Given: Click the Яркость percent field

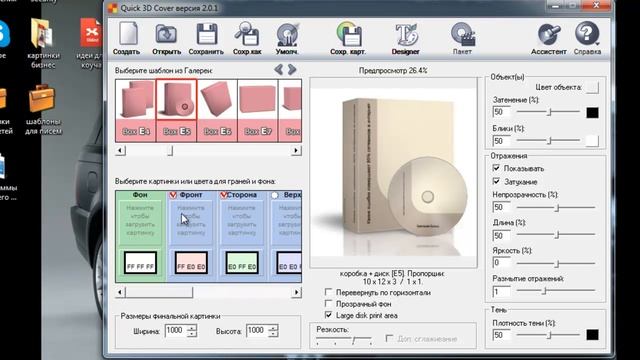Looking at the screenshot, I should [x=502, y=263].
